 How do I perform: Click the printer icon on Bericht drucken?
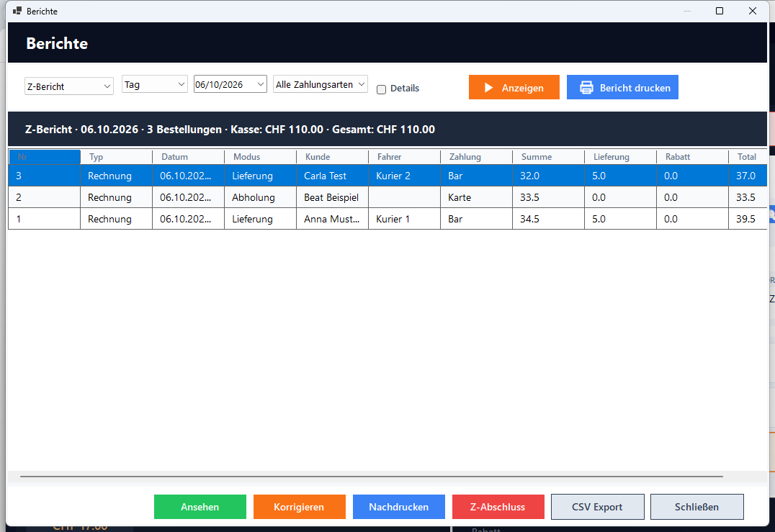(x=586, y=88)
